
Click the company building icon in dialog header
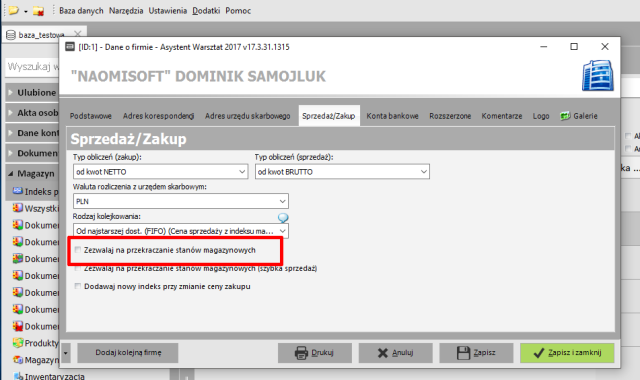tap(598, 76)
